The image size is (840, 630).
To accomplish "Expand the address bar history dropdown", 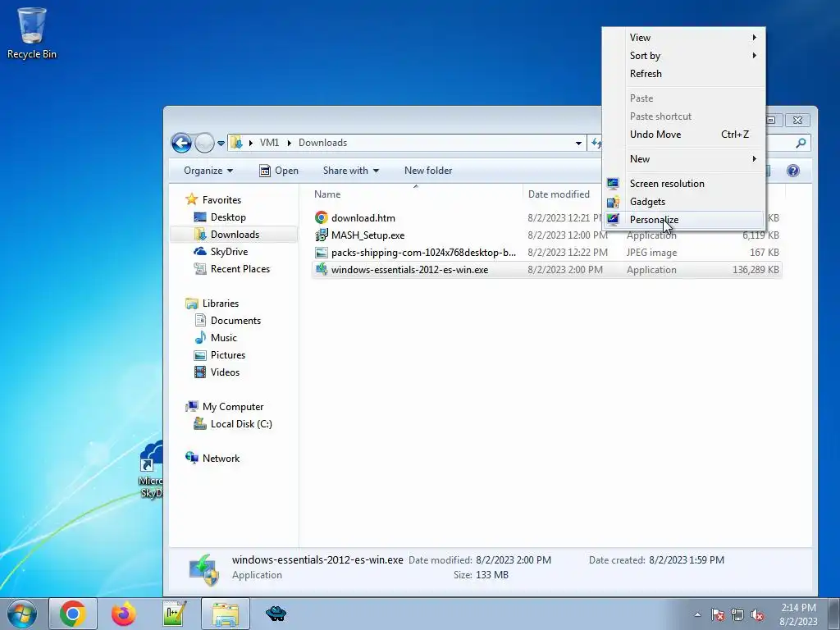I will [x=578, y=143].
